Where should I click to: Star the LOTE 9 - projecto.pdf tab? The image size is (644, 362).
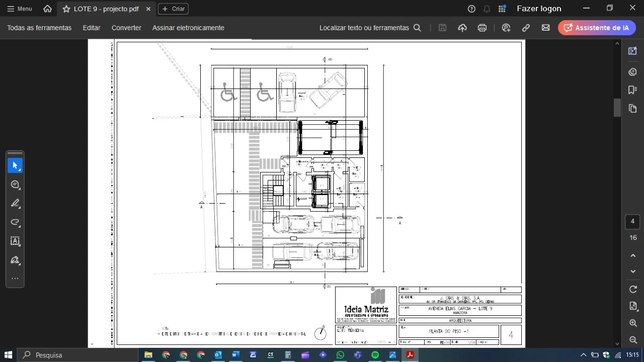pyautogui.click(x=66, y=9)
